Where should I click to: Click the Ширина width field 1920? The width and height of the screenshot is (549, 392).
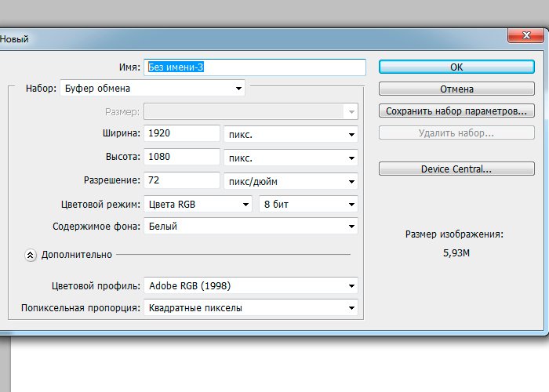tap(182, 134)
